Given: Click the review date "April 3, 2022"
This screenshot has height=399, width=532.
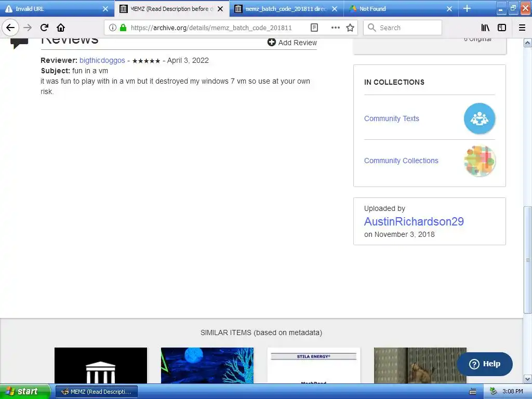Looking at the screenshot, I should (188, 60).
